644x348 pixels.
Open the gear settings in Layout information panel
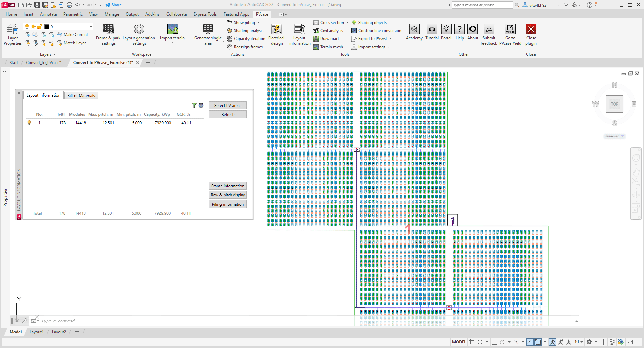(201, 105)
